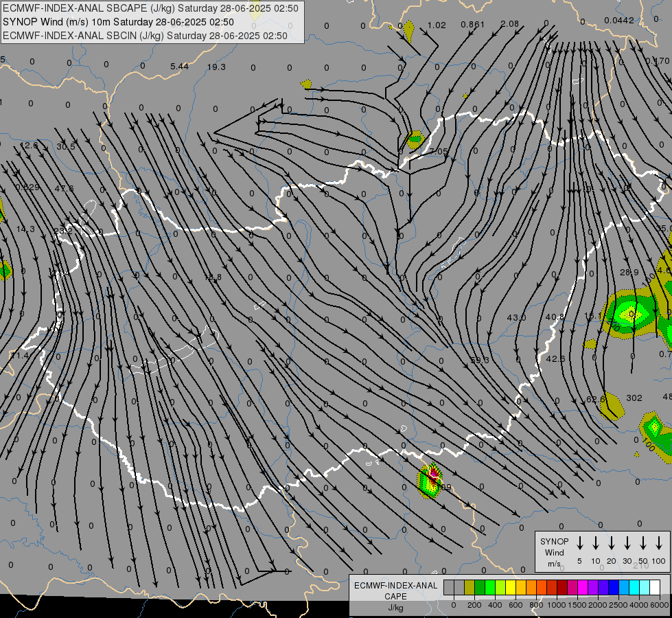
Task: Click the 'J/kg' unit label in legend
Action: click(x=395, y=608)
